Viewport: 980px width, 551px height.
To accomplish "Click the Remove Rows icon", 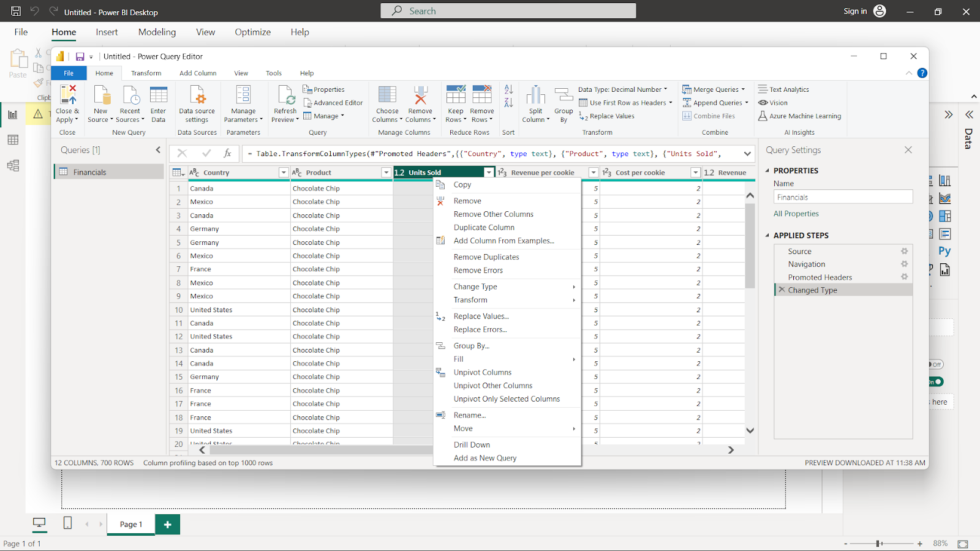I will [x=482, y=95].
